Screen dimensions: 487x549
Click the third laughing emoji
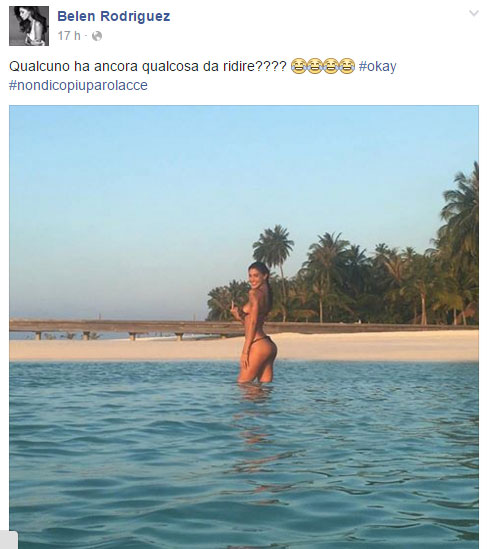pos(331,66)
